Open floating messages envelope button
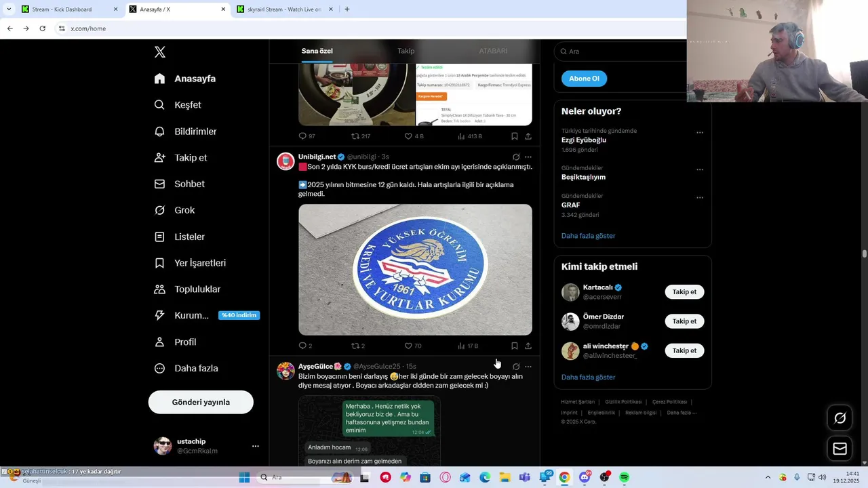This screenshot has width=868, height=488. point(840,449)
